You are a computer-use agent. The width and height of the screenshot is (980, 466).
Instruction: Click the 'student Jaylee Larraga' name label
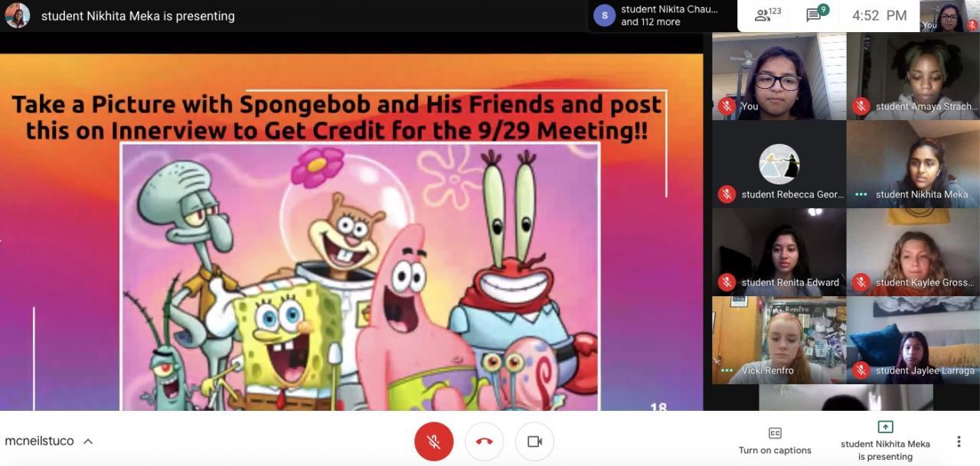[925, 370]
